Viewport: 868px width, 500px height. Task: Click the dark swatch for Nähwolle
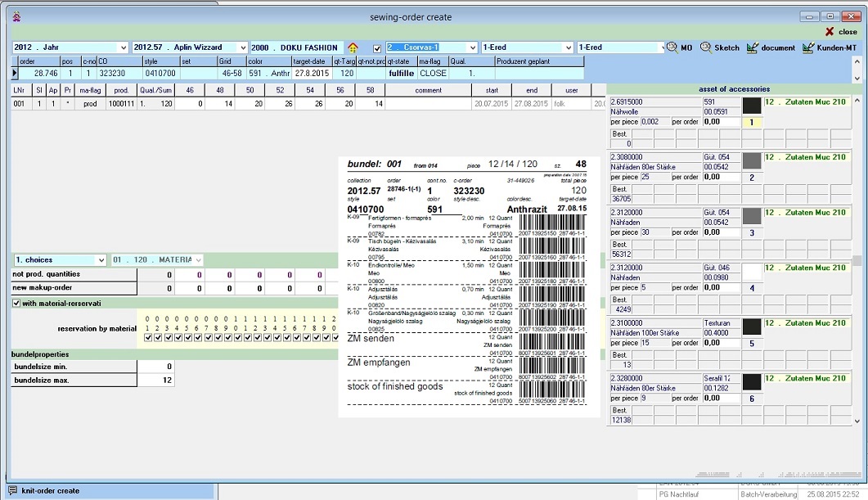pyautogui.click(x=751, y=106)
